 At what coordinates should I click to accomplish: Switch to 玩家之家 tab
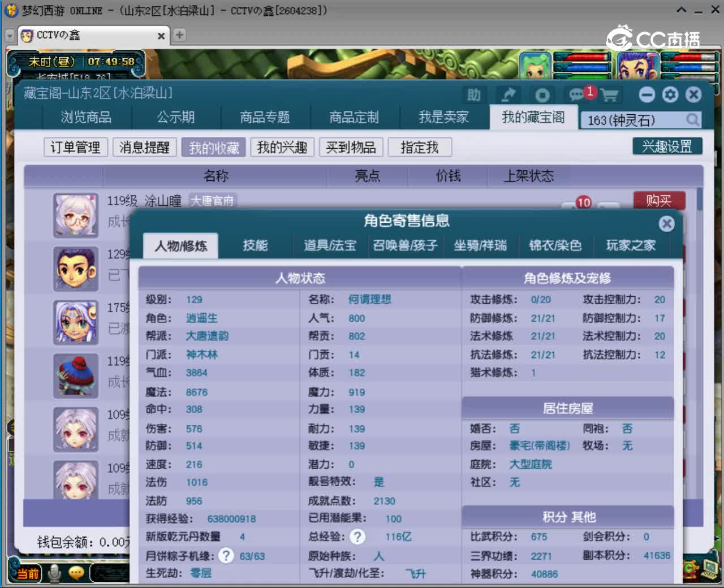(631, 245)
